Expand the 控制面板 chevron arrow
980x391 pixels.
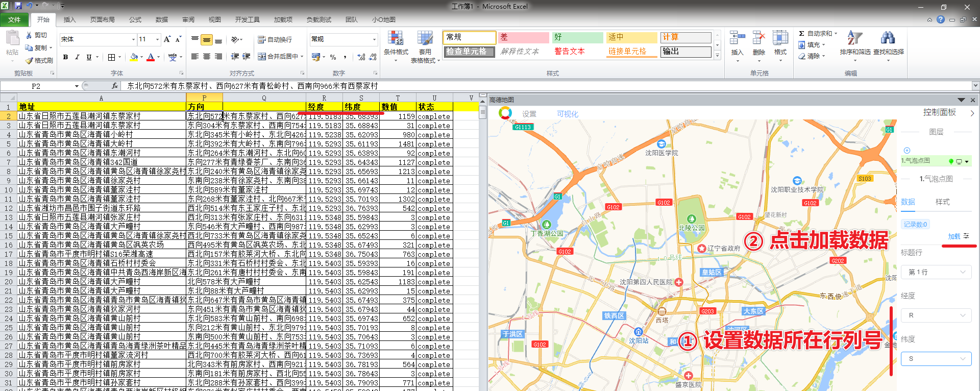972,113
